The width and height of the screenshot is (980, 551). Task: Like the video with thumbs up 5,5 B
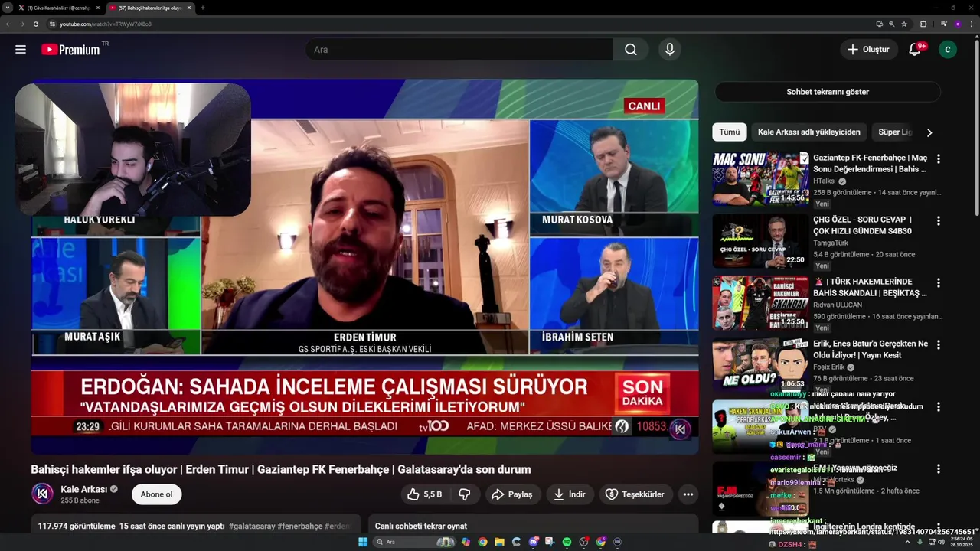click(424, 494)
